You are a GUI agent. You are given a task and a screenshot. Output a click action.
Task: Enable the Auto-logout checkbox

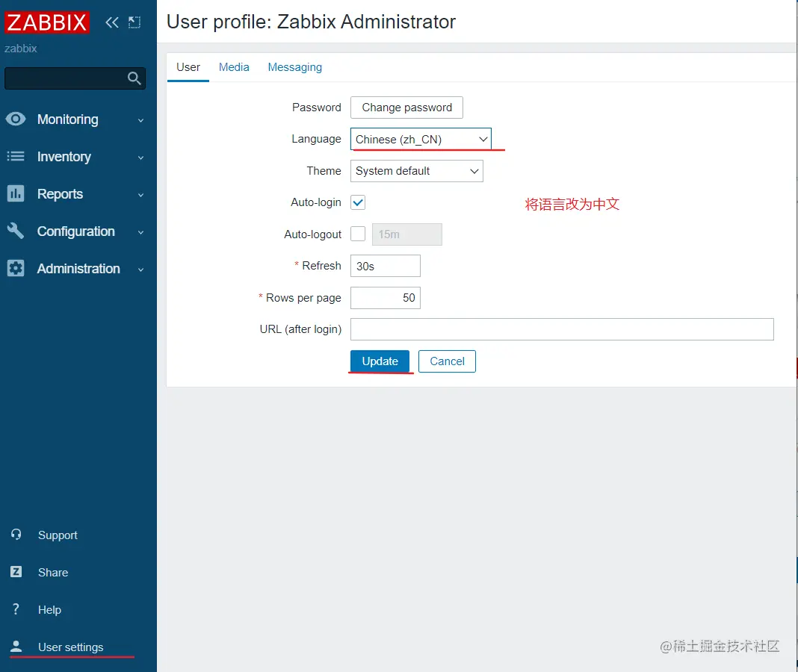click(358, 234)
